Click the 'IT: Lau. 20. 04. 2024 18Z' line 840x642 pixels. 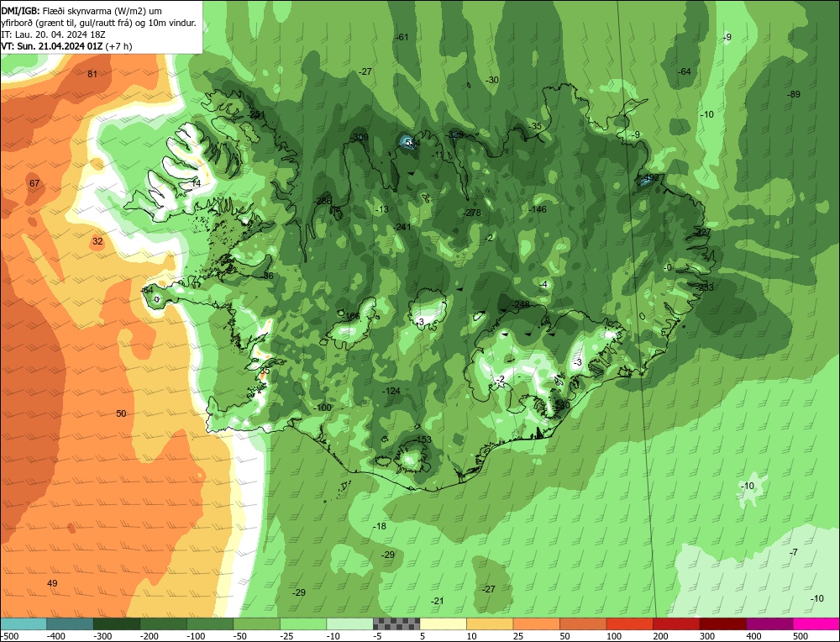53,34
